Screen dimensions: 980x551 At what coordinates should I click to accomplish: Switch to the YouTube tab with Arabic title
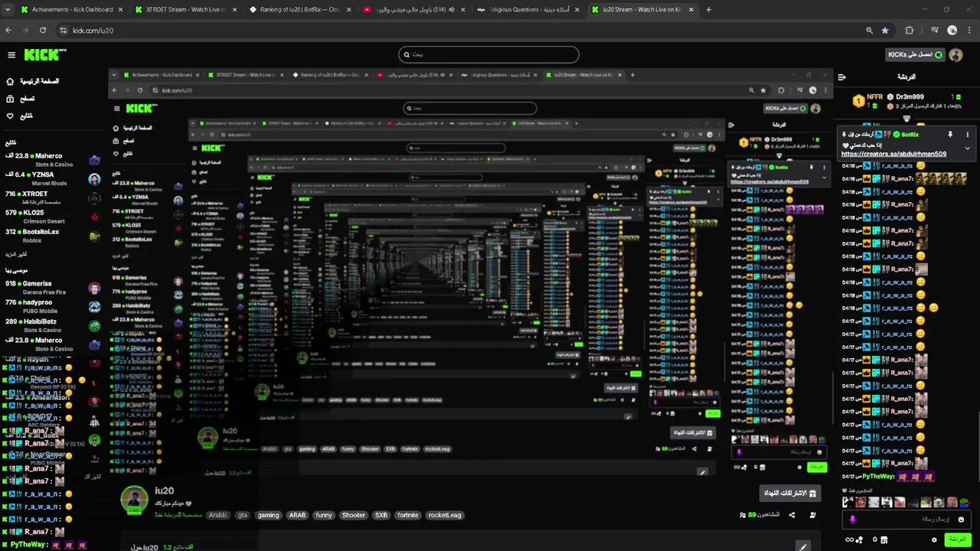(413, 10)
